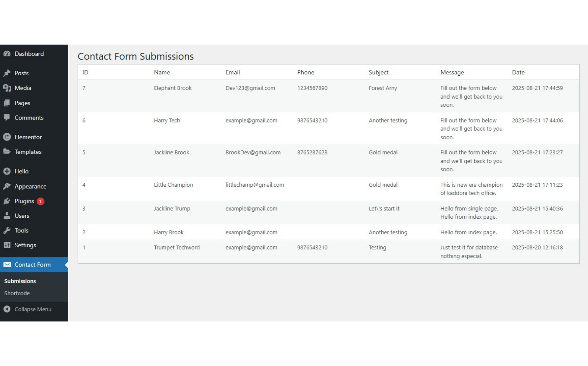Viewport: 588px width, 366px height.
Task: Open the Shortcode submenu link
Action: coord(17,293)
